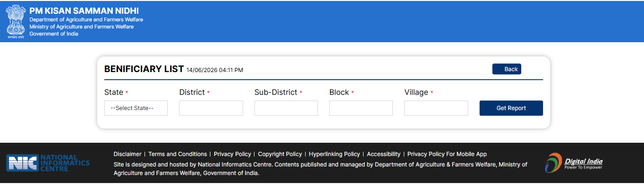
Task: Click the timestamp 14/06/2026 04:11 PM
Action: (x=215, y=70)
